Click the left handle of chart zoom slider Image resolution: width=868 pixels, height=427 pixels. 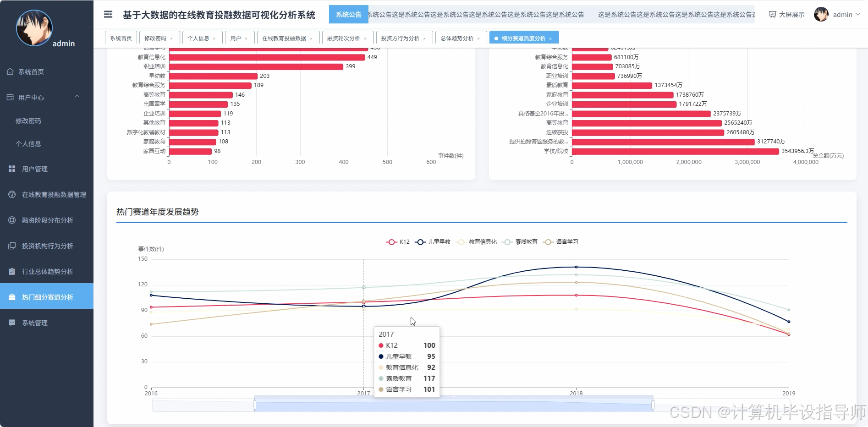[254, 405]
